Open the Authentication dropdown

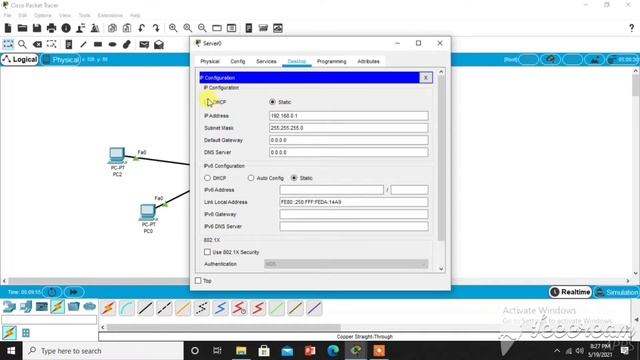point(346,264)
